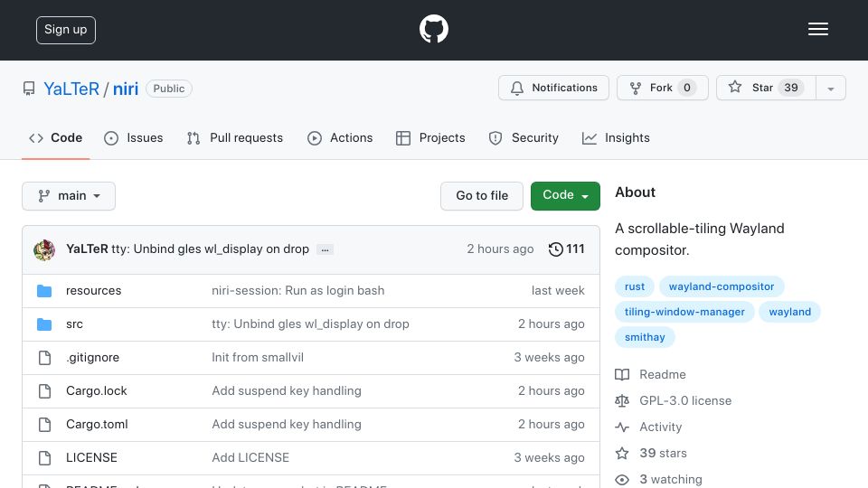Open the Actions tab
This screenshot has height=488, width=868.
340,137
